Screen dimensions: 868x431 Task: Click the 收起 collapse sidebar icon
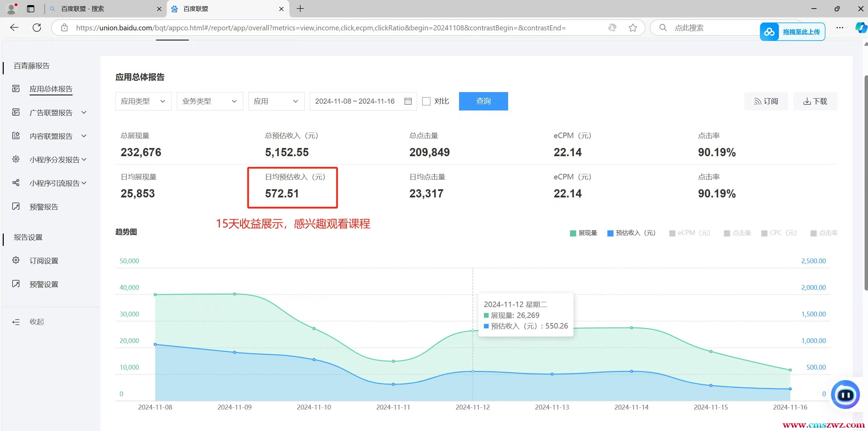point(16,322)
